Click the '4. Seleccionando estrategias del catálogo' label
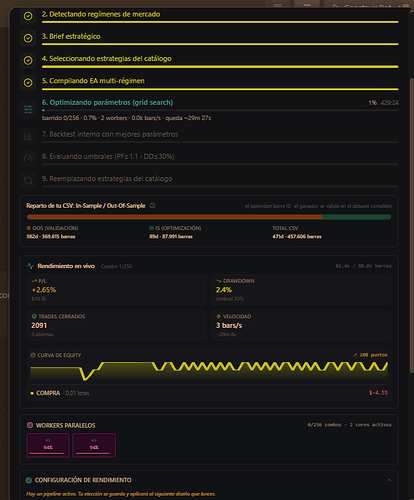Viewport: 414px width, 500px height. (x=107, y=58)
